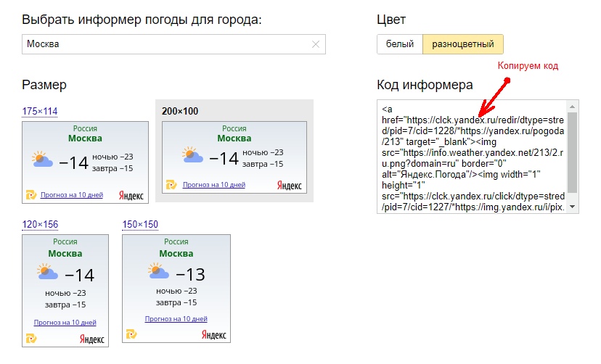This screenshot has height=364, width=601.
Task: Click the Яндекс logo in 175×114 informer
Action: pyautogui.click(x=131, y=196)
